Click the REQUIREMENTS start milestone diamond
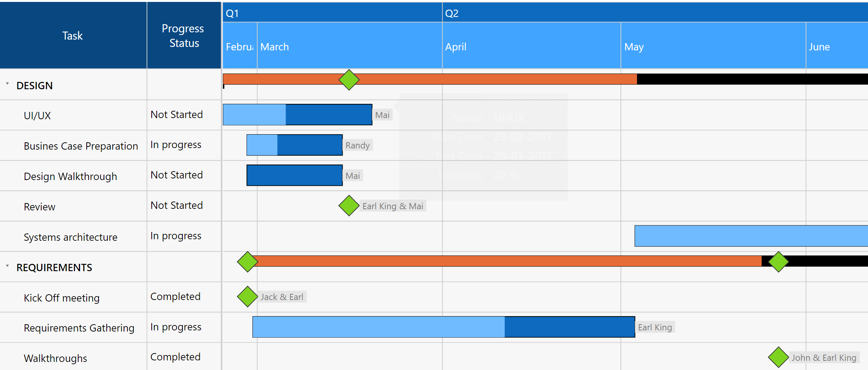The width and height of the screenshot is (868, 370). pyautogui.click(x=247, y=262)
